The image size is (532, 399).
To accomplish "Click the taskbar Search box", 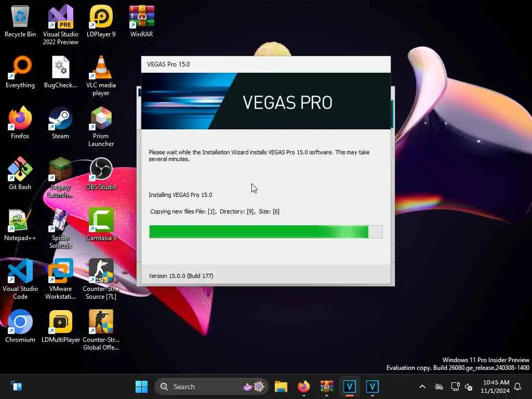I will (211, 387).
